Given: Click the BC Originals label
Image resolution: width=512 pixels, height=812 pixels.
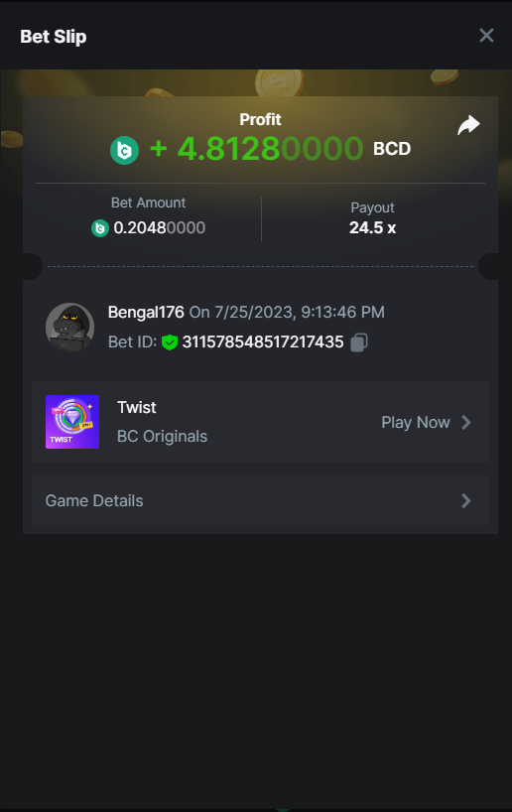Looking at the screenshot, I should (162, 437).
